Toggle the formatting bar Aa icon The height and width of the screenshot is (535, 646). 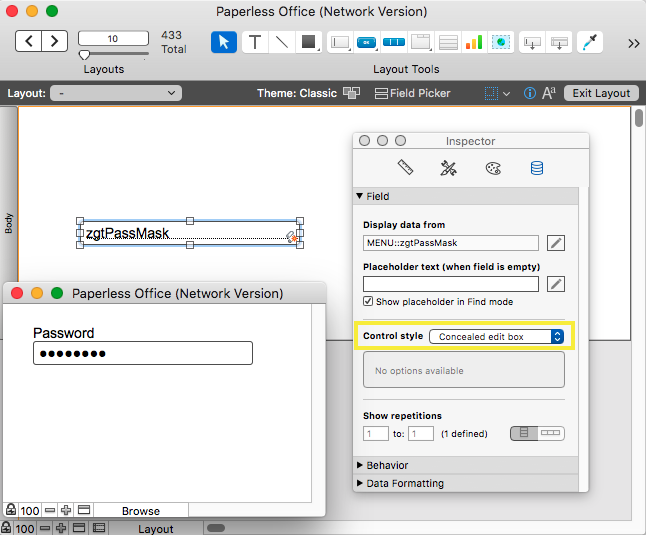(549, 93)
